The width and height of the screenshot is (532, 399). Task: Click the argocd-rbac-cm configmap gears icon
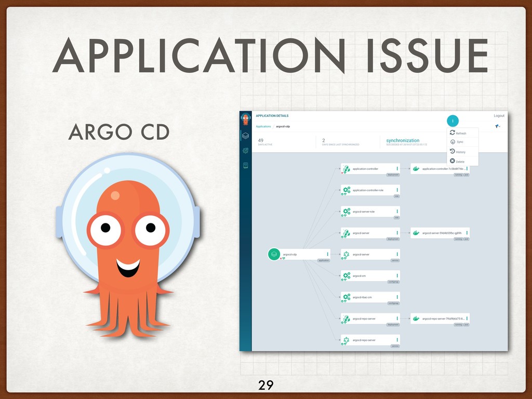tap(347, 297)
